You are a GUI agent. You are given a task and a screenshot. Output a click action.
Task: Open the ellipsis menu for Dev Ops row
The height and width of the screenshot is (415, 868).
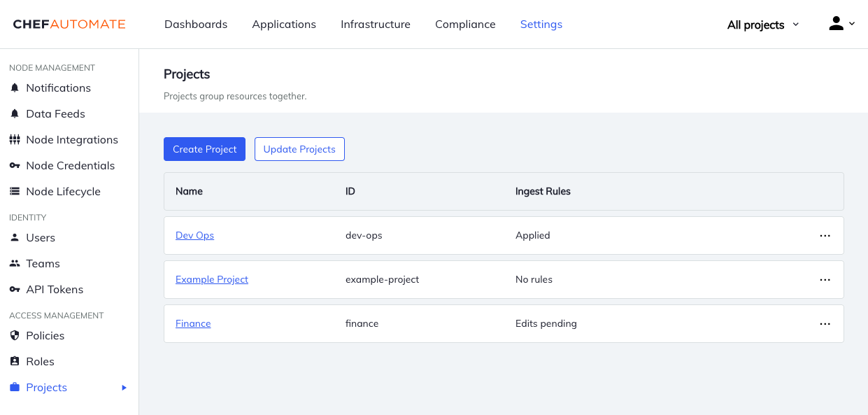[x=825, y=235]
